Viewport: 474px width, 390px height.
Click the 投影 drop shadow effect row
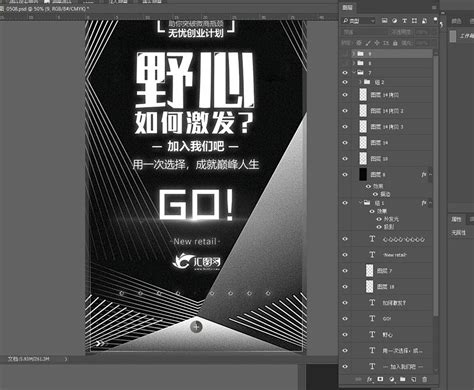(x=388, y=227)
